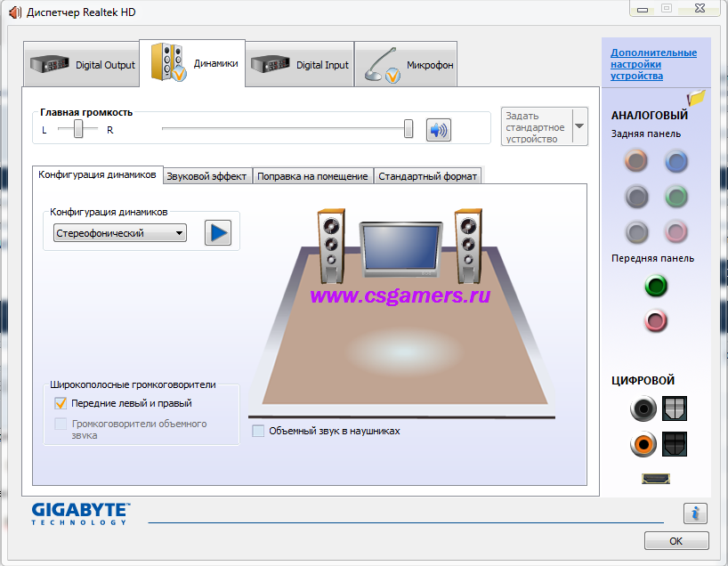
Task: Open the Стандартный формат tab
Action: coord(427,176)
